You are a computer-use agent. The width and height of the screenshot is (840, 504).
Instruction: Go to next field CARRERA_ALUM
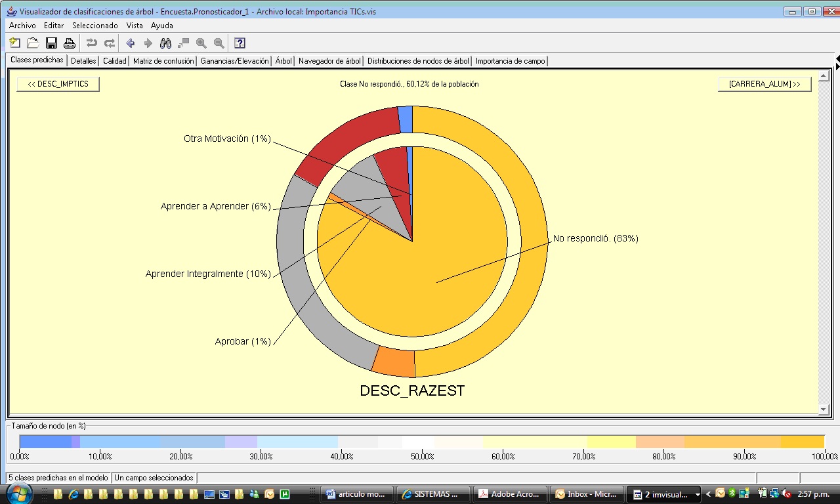coord(765,84)
